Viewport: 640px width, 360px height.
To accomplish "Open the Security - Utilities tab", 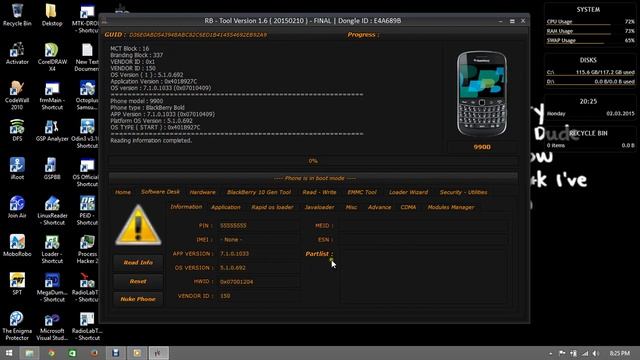I will pos(463,192).
